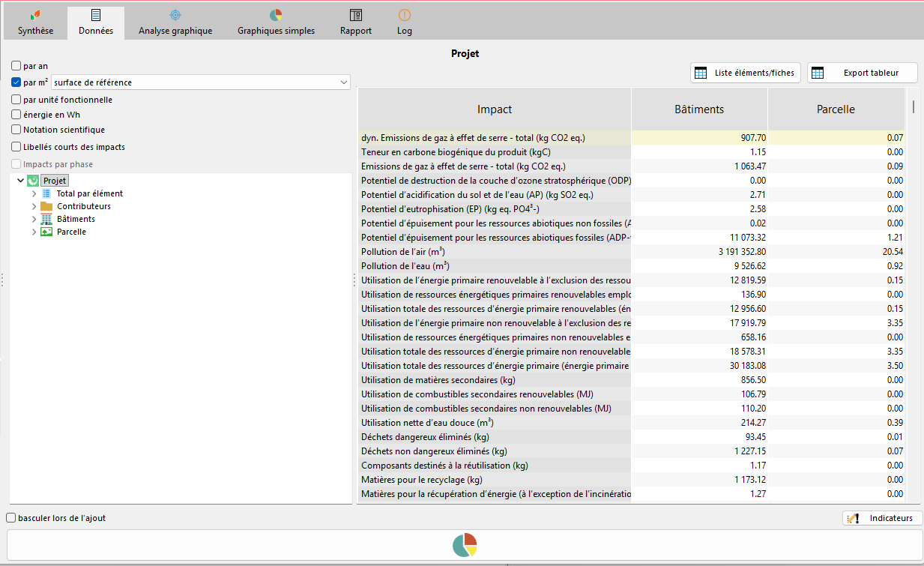Click the Impact column header
The width and height of the screenshot is (924, 566).
(495, 109)
